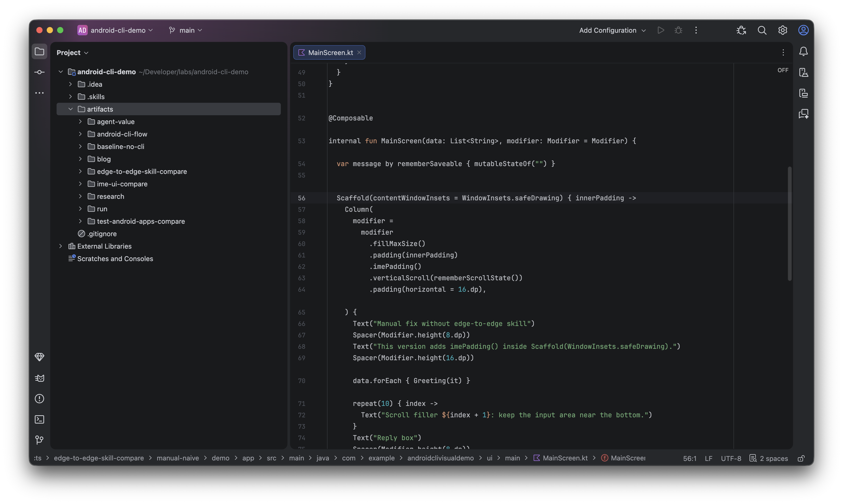Click the read-only lock icon in status bar
This screenshot has width=843, height=504.
[x=801, y=458]
